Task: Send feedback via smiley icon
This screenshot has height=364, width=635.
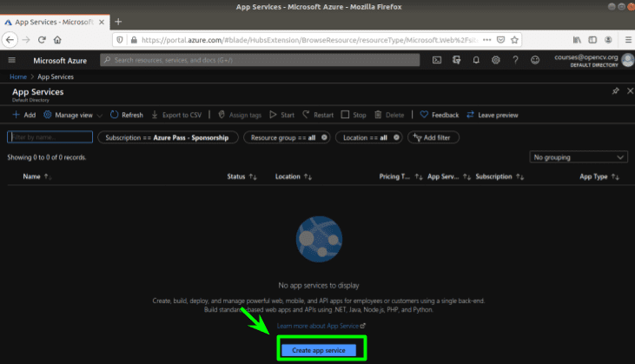Action: coord(535,60)
